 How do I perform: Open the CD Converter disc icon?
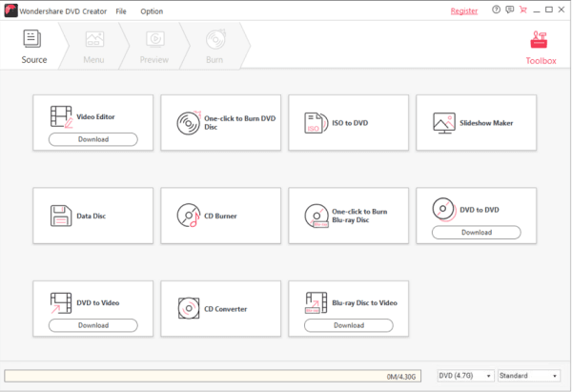(x=189, y=308)
